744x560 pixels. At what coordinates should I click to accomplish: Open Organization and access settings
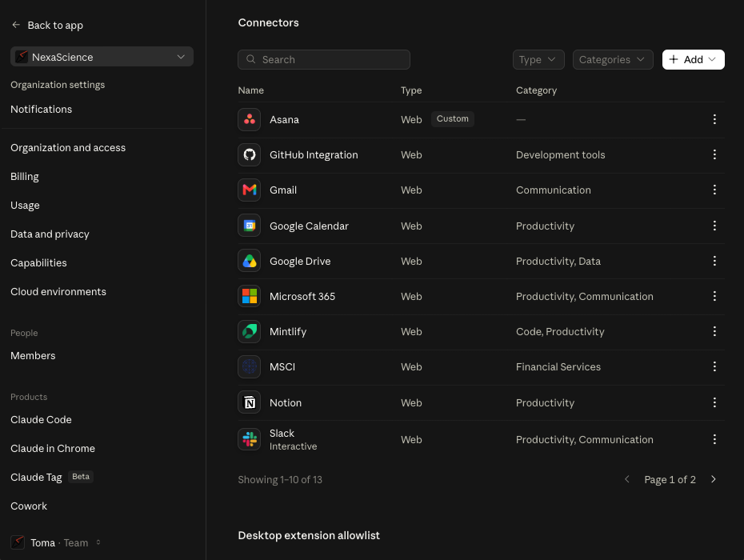point(68,147)
